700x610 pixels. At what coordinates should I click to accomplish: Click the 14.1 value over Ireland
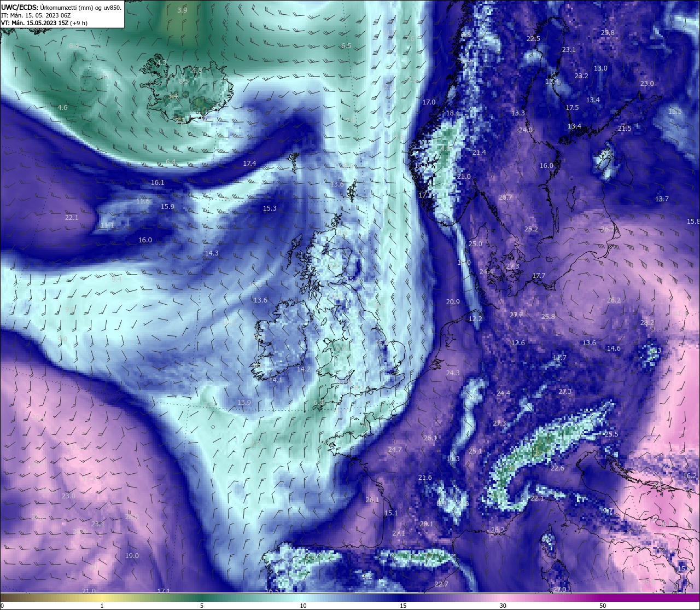point(276,380)
